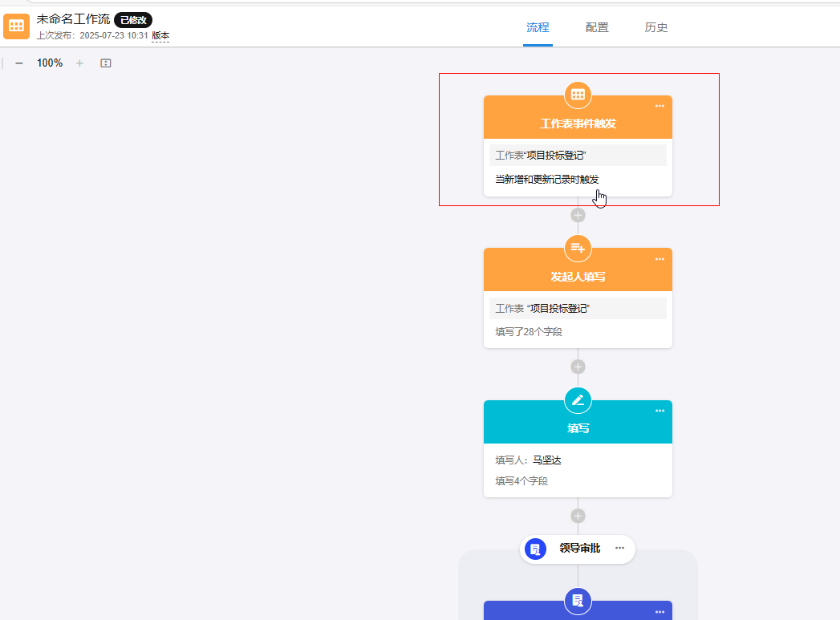The image size is (840, 620).
Task: Click 填写人：马坚达 text
Action: (x=528, y=460)
